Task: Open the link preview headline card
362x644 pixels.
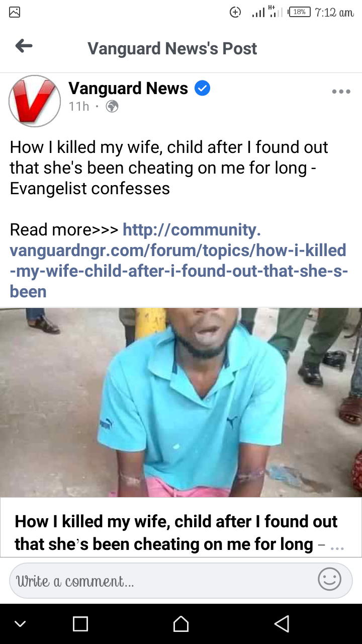Action: point(181,527)
